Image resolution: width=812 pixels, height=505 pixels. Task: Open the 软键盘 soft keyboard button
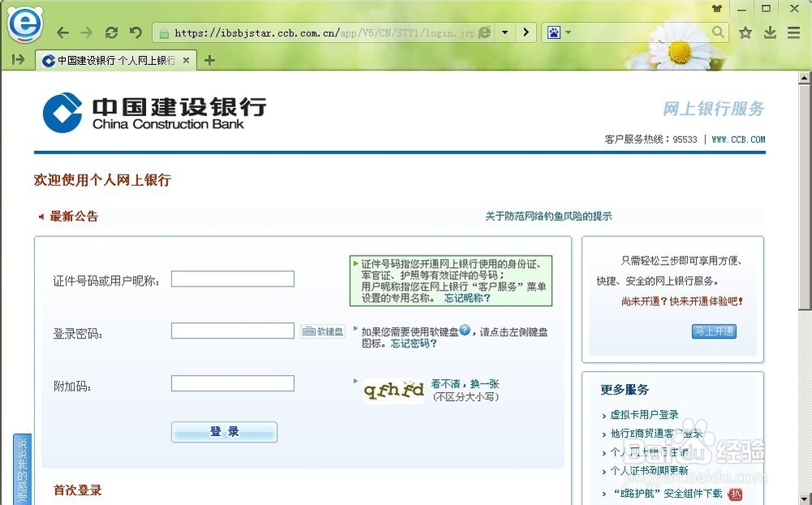[322, 331]
